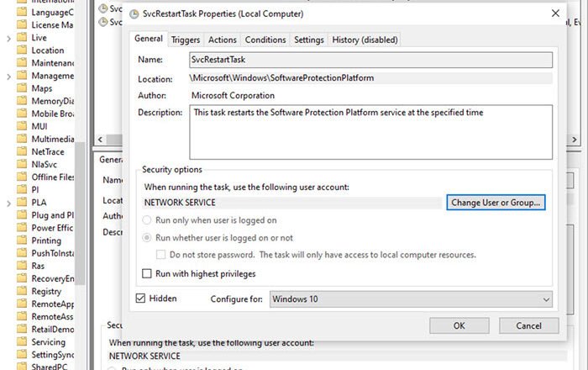Click Change User or Group button
The height and width of the screenshot is (370, 588).
[496, 203]
